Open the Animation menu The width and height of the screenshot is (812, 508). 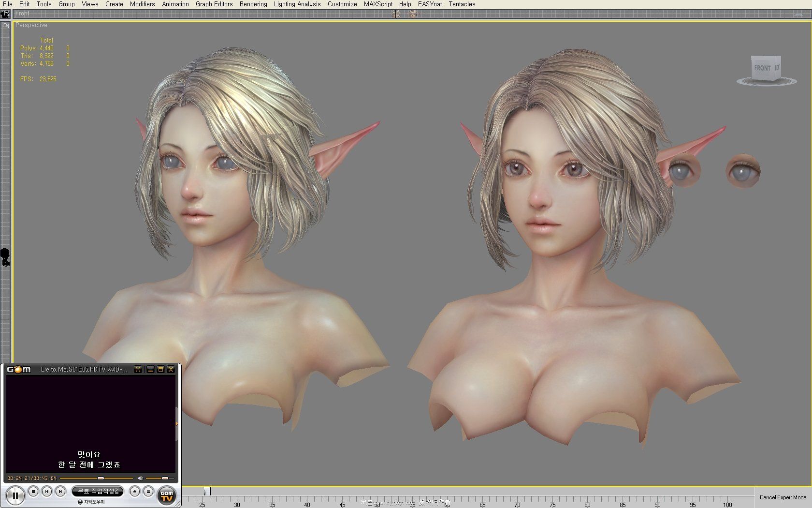175,4
